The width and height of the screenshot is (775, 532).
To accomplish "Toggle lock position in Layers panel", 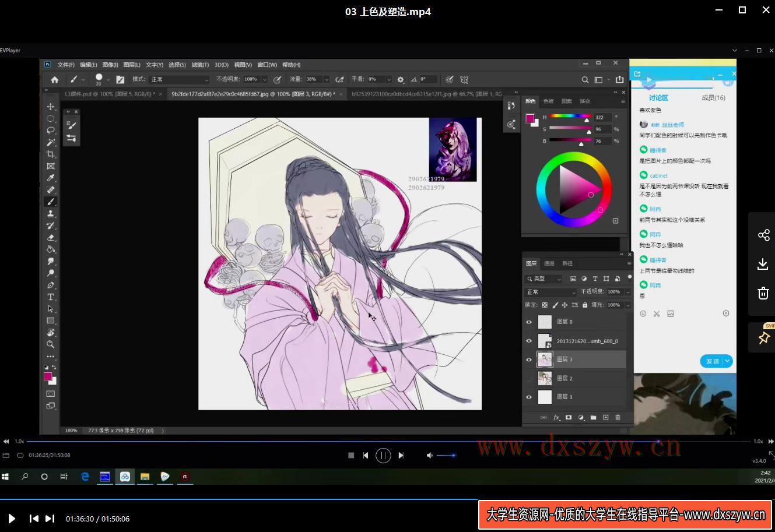I will point(564,305).
